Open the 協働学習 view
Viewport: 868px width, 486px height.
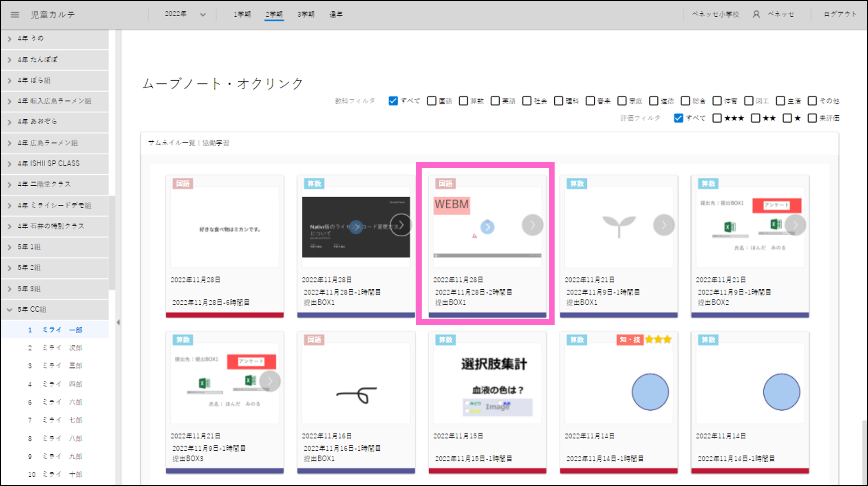pyautogui.click(x=216, y=143)
